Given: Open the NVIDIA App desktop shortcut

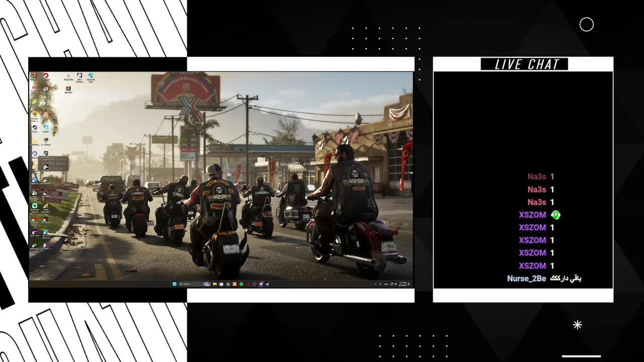Looking at the screenshot, I should [x=35, y=246].
